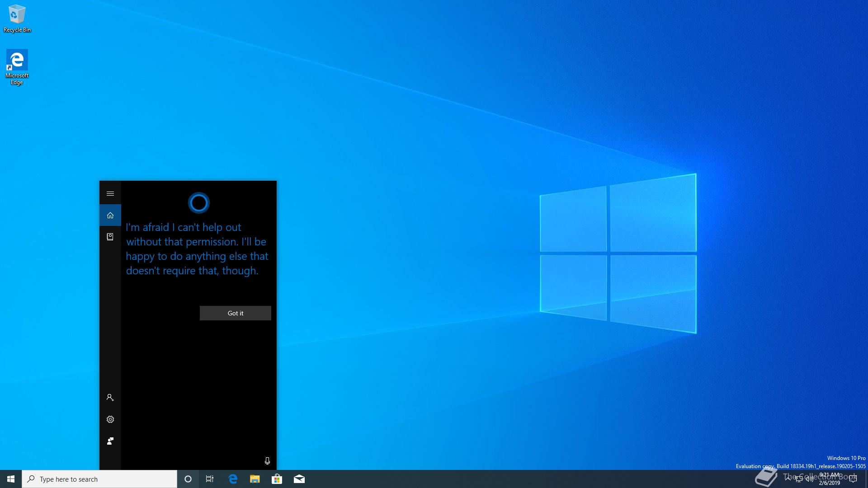The image size is (868, 488).
Task: Open the Windows Start menu
Action: (x=11, y=479)
